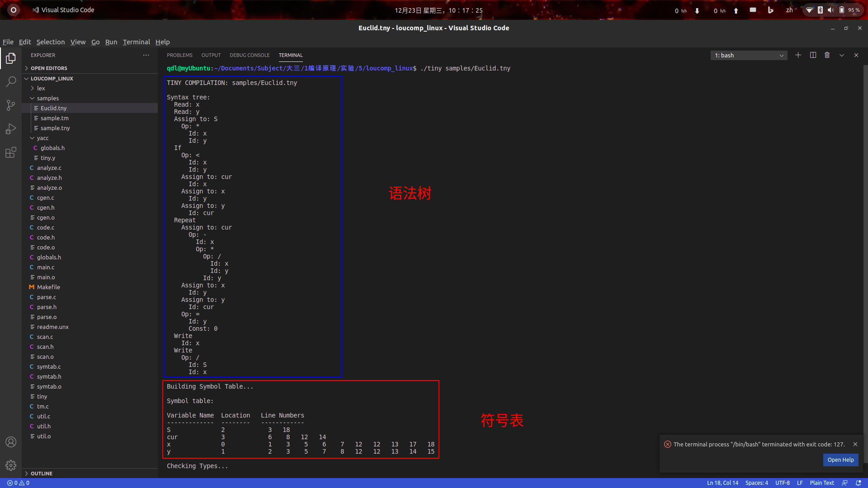The height and width of the screenshot is (488, 868).
Task: Open the Run and Debug view
Action: (x=11, y=129)
